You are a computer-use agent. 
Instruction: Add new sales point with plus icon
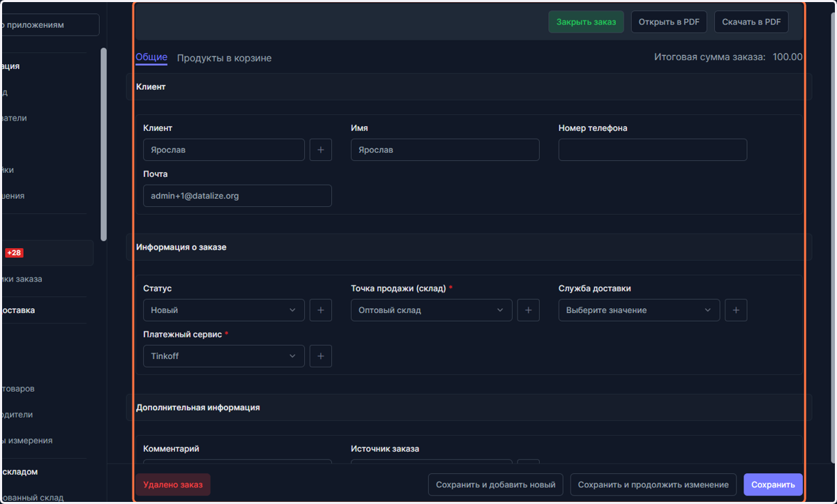pyautogui.click(x=528, y=310)
